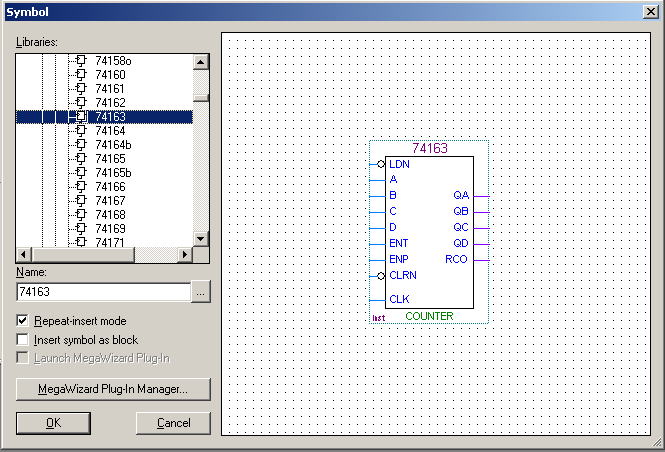The image size is (665, 452).
Task: Confirm with the OK button
Action: coord(53,423)
